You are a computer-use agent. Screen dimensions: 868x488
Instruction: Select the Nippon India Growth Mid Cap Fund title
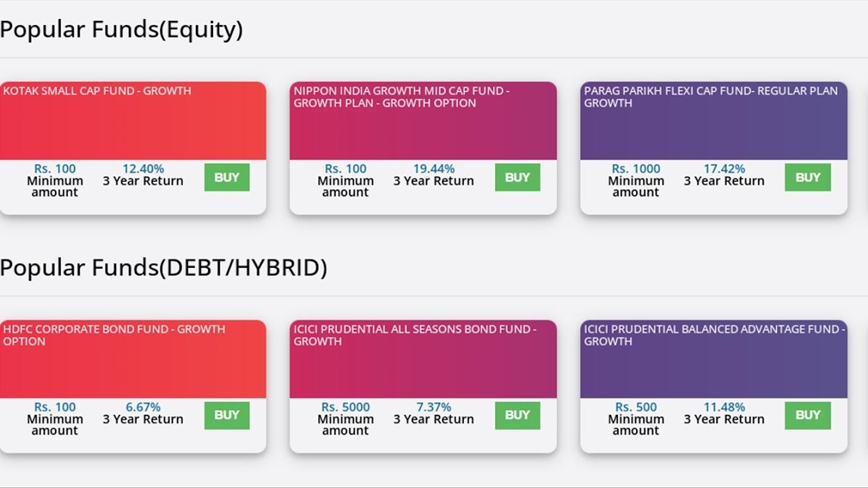coord(401,97)
